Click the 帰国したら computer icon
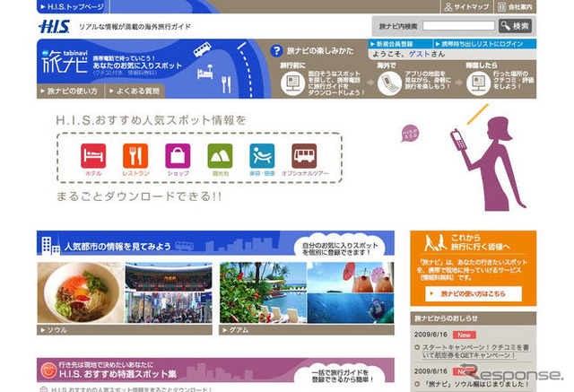574x392 pixels. tap(478, 83)
